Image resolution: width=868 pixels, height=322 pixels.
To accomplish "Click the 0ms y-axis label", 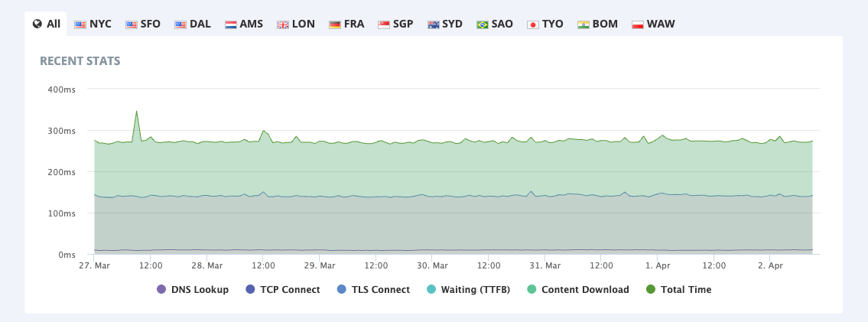I will [x=67, y=255].
